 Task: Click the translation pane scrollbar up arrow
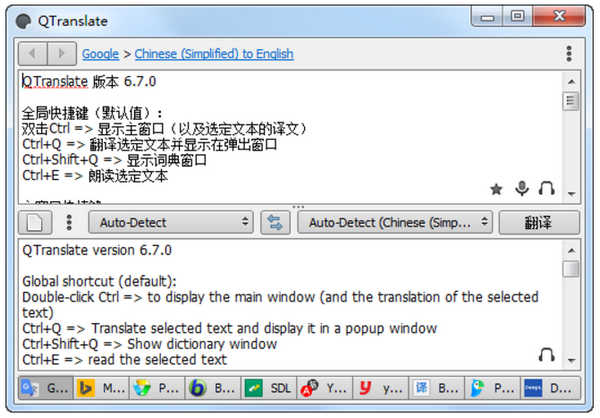(x=571, y=250)
